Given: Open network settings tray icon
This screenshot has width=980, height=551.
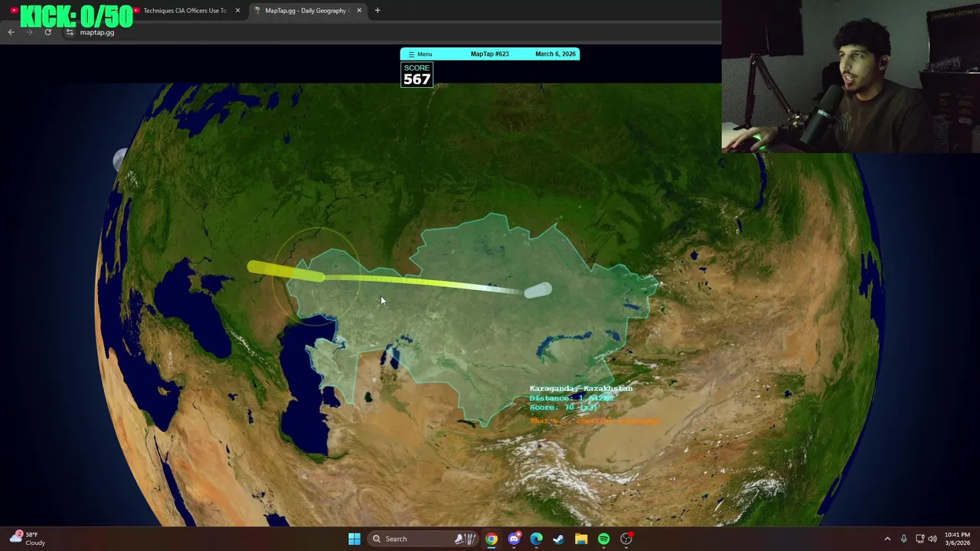Looking at the screenshot, I should (920, 539).
